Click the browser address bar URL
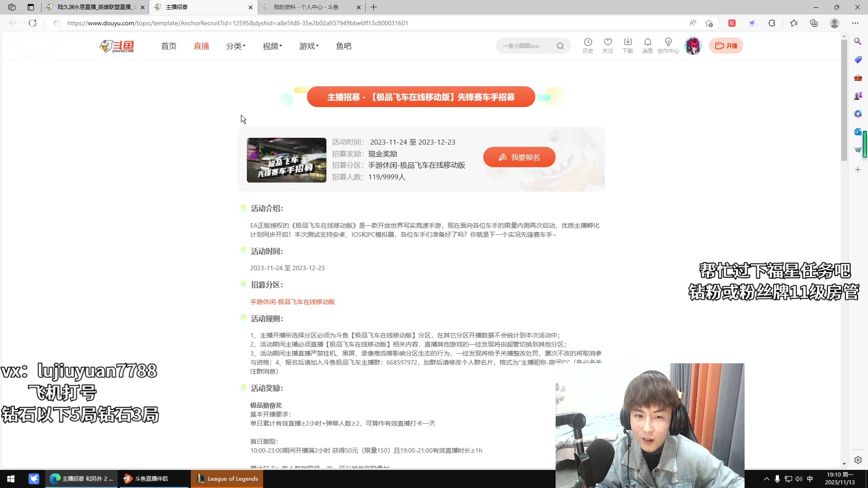The width and height of the screenshot is (868, 488). 237,23
